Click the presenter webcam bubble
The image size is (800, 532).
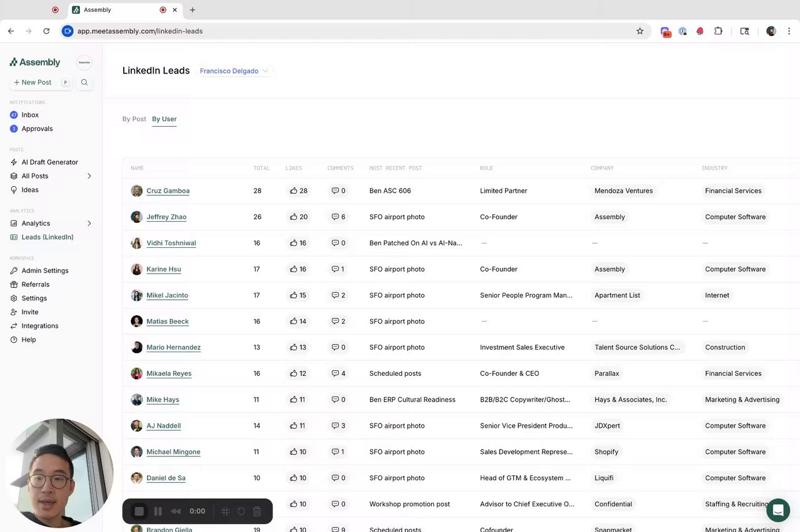[x=60, y=473]
